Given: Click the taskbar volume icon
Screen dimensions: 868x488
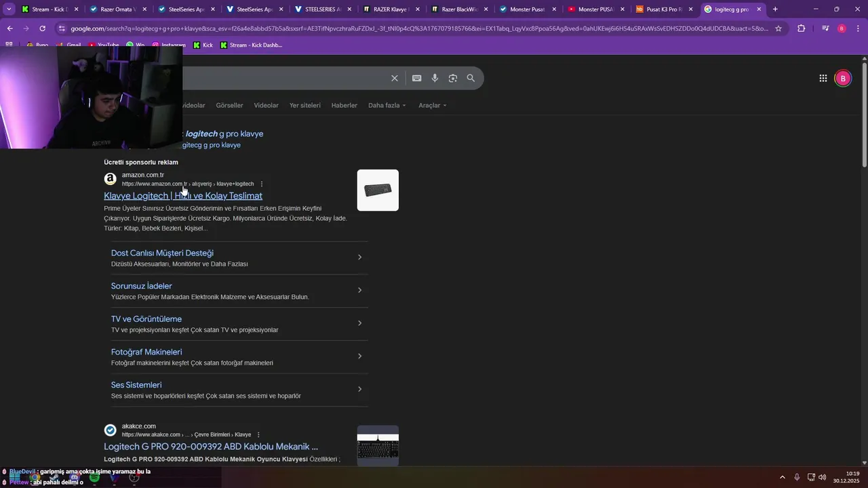Looking at the screenshot, I should (x=823, y=477).
